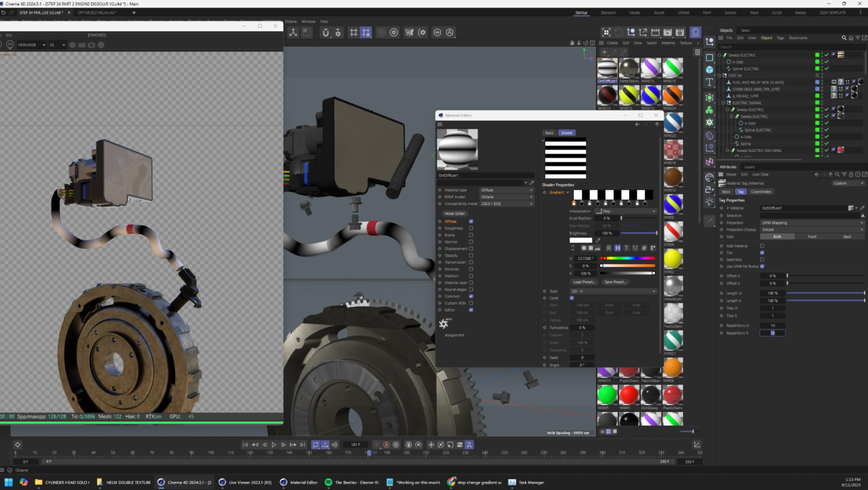
Task: Open the Coordinates tab of Material Tag
Action: pos(761,191)
